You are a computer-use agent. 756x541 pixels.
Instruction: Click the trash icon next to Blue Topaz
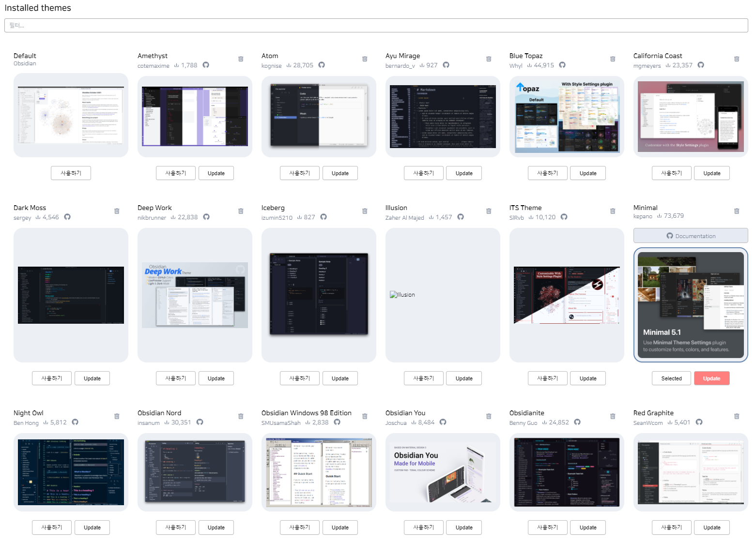coord(613,59)
